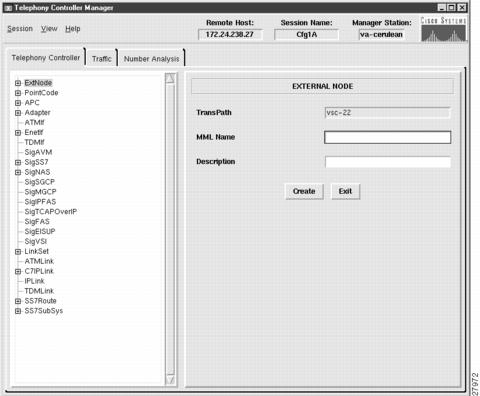Focus the Description input field
Image resolution: width=480 pixels, height=396 pixels.
(x=388, y=162)
